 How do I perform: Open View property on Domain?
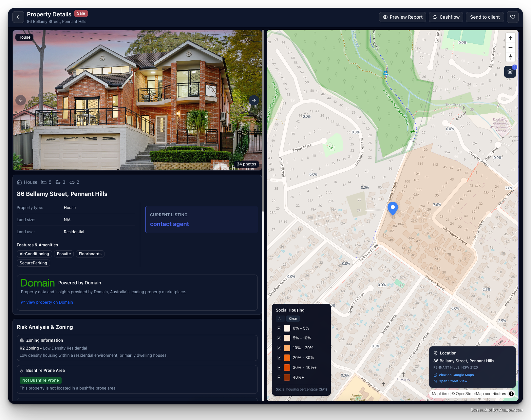(49, 302)
